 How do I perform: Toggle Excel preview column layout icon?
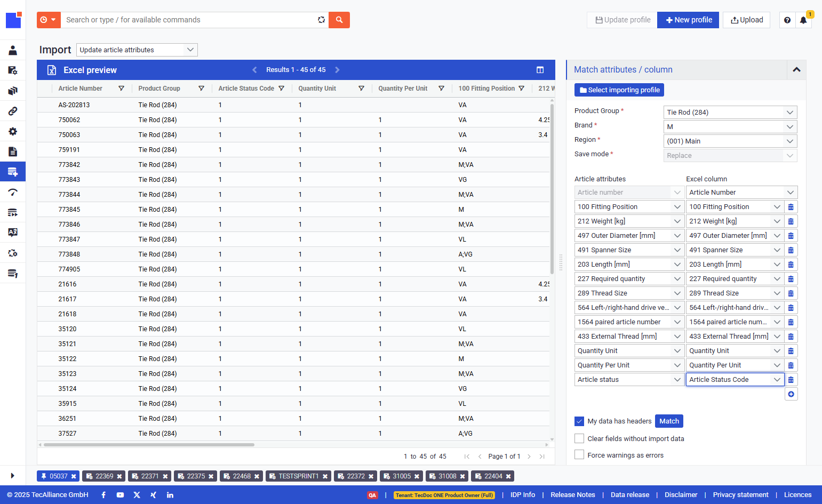(540, 70)
